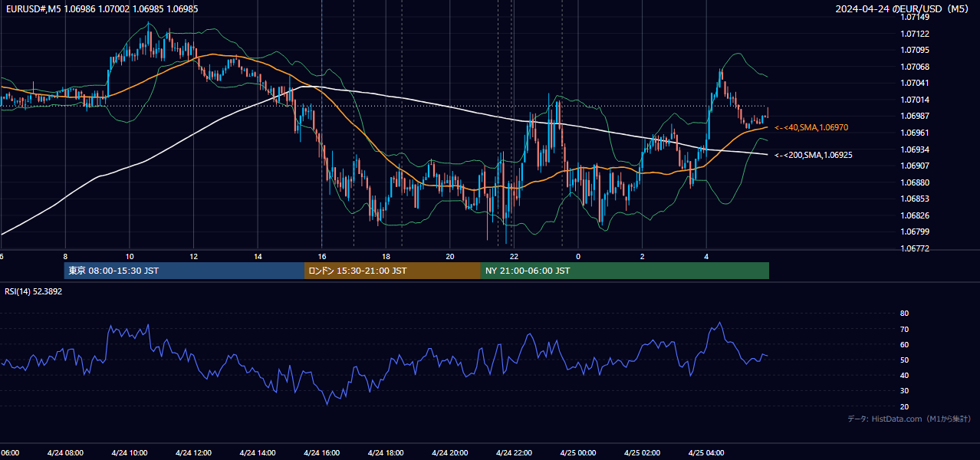The width and height of the screenshot is (980, 460).
Task: Click the RSI(14) 52.3892 indicator label
Action: pyautogui.click(x=34, y=291)
